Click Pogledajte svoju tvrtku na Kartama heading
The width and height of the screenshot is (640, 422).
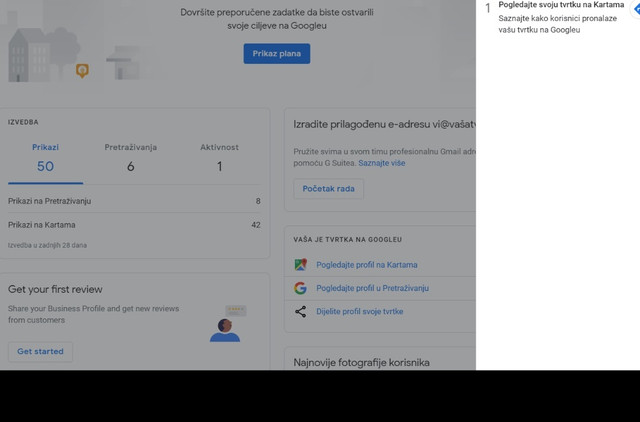coord(561,5)
